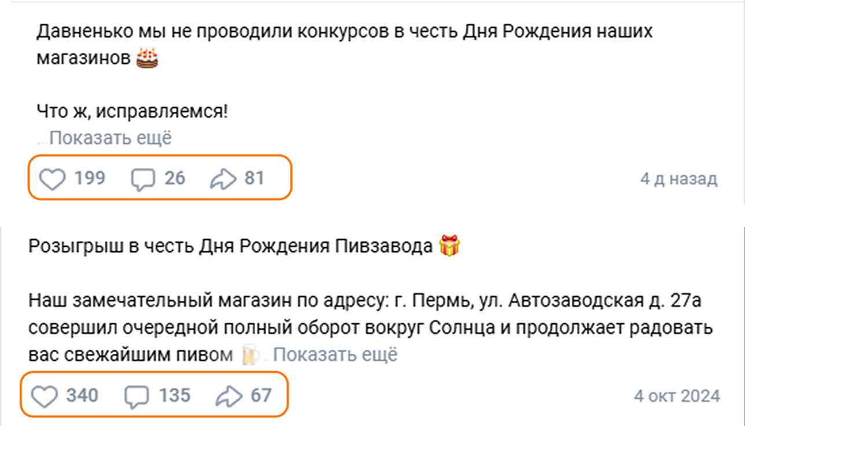Expand Пивзавод post with Показать ещё
The width and height of the screenshot is (868, 454).
(335, 354)
